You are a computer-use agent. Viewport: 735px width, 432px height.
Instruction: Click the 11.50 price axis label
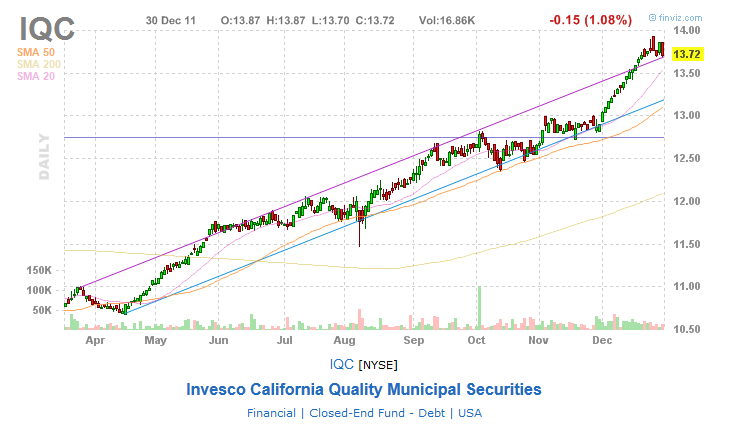click(687, 244)
